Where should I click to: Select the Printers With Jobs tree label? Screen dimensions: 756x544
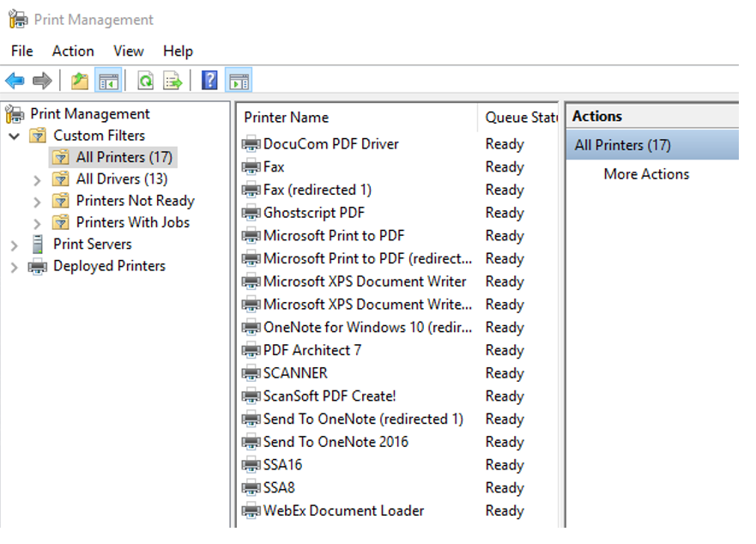coord(133,222)
